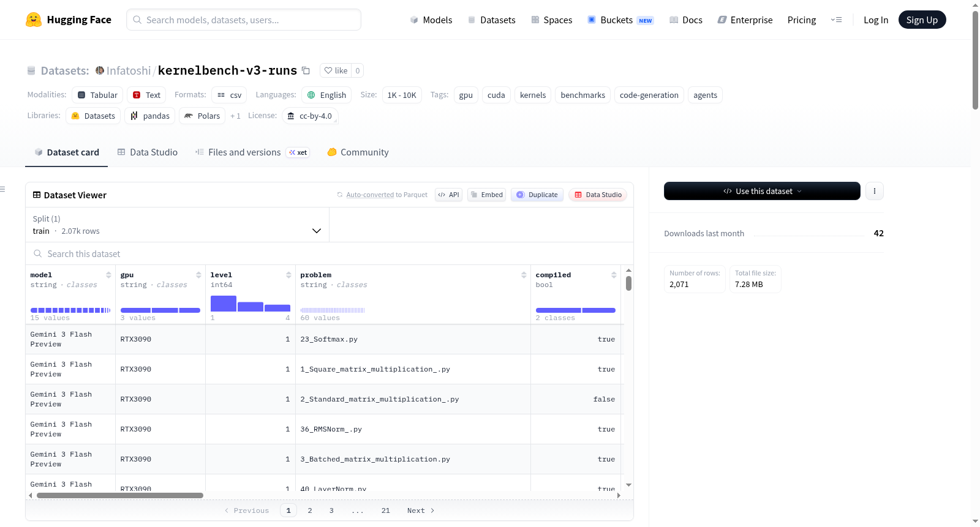
Task: Select the Text modality tag
Action: (x=146, y=95)
